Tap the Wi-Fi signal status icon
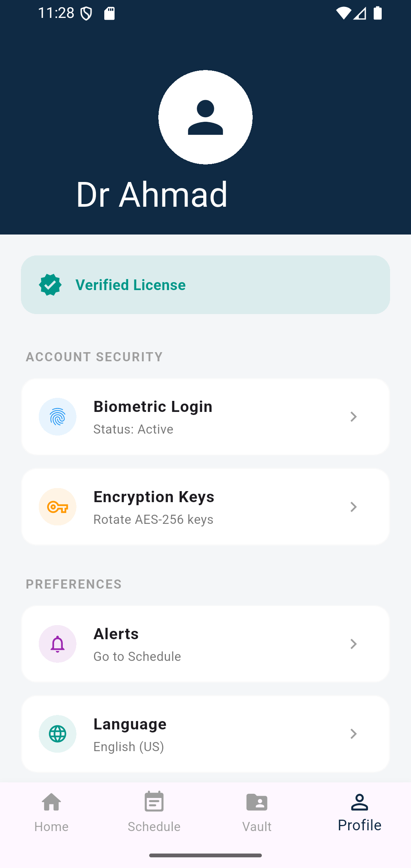Image resolution: width=411 pixels, height=868 pixels. tap(343, 13)
